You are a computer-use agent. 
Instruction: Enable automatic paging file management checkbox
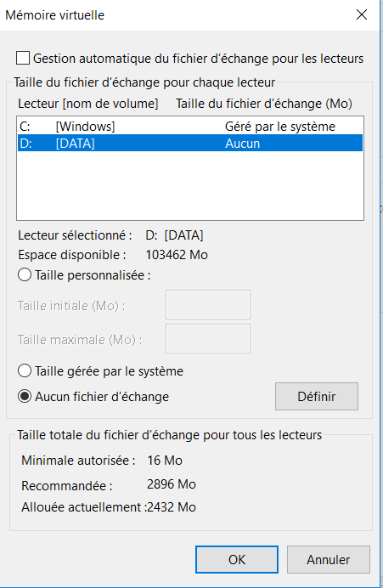[23, 59]
